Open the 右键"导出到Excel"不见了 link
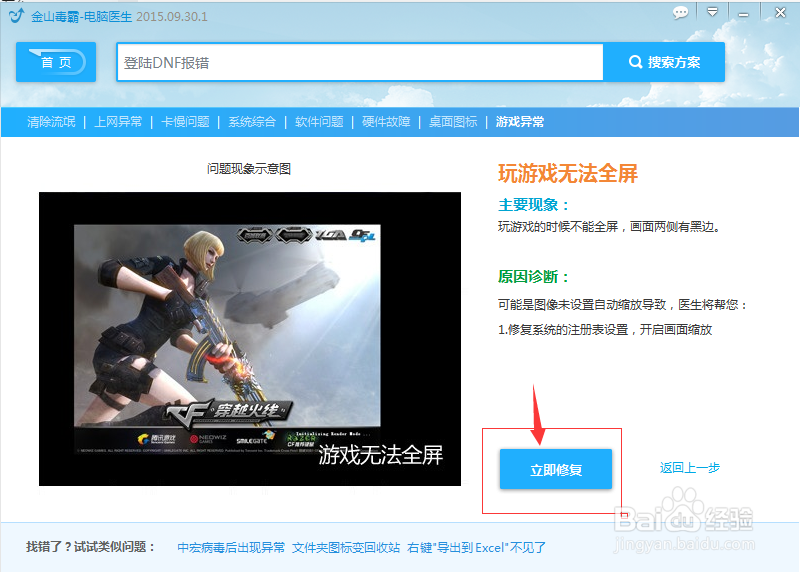800x572 pixels. 477,548
